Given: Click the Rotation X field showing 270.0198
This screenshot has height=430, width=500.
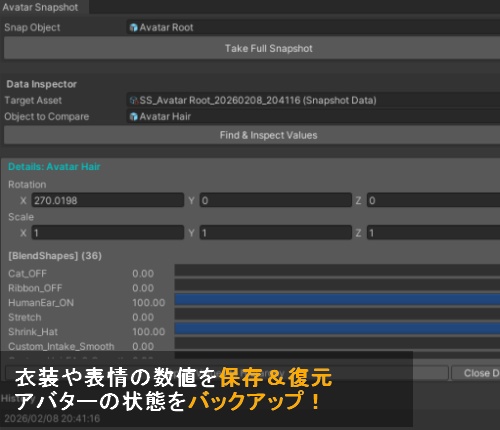Looking at the screenshot, I should coord(108,200).
